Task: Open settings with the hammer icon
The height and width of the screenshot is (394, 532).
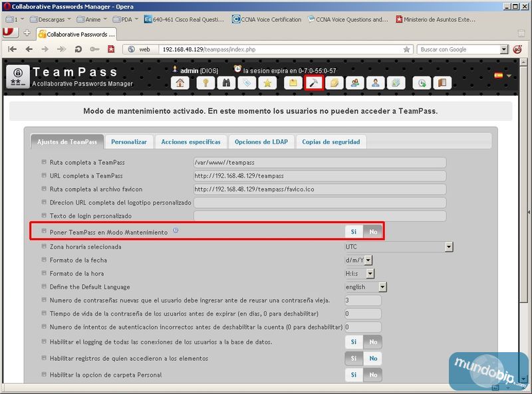Action: point(314,83)
